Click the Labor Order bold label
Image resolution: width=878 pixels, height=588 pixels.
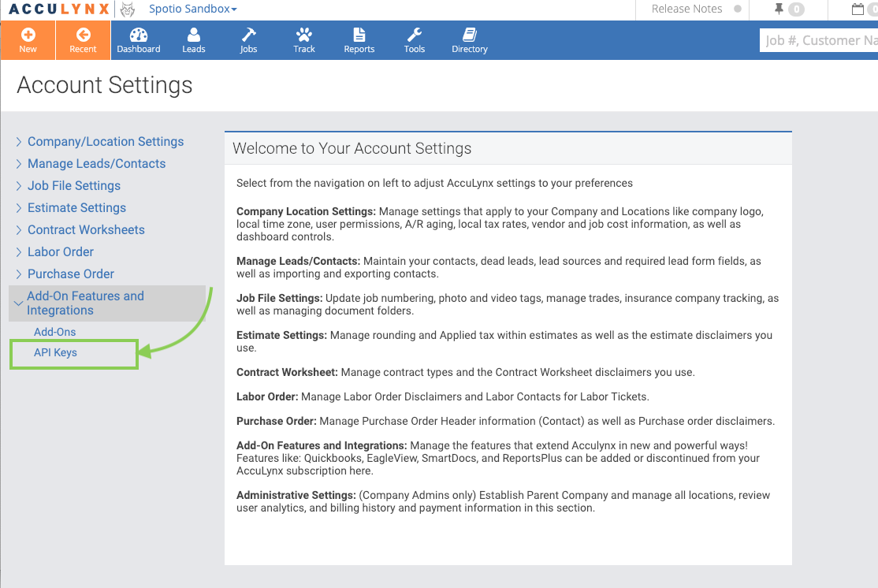267,397
